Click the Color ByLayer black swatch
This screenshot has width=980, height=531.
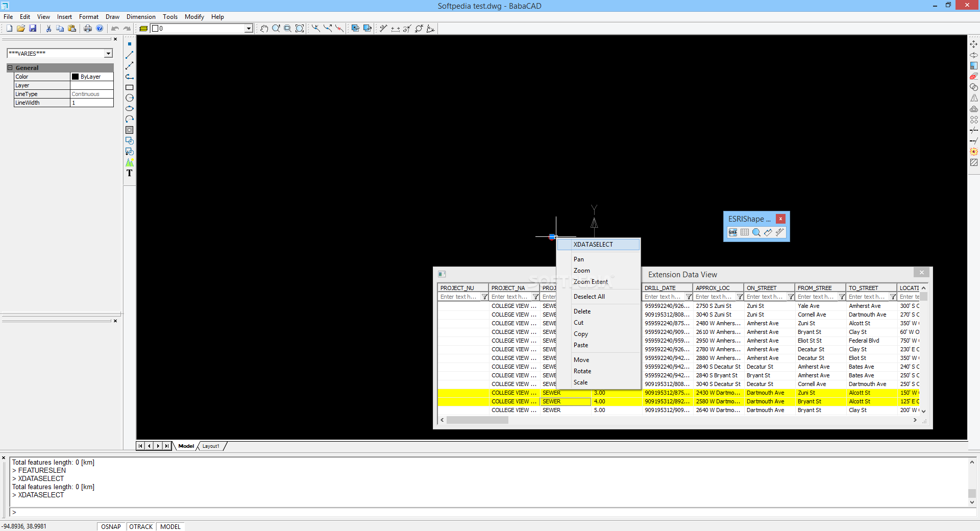[x=76, y=77]
